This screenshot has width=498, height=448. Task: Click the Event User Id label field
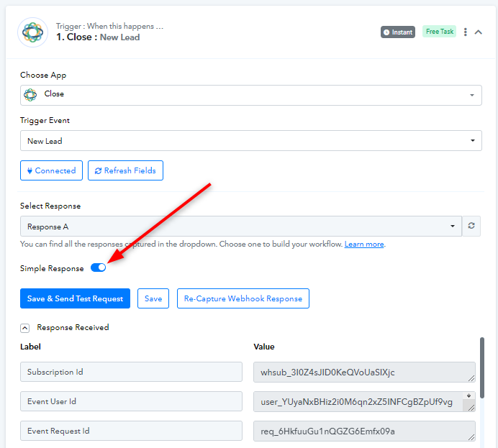(x=131, y=401)
